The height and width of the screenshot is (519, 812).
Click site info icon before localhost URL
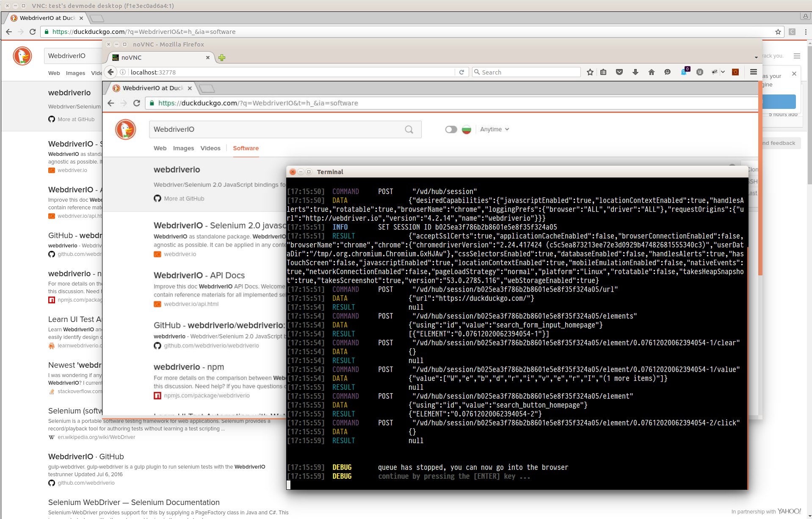[x=123, y=72]
